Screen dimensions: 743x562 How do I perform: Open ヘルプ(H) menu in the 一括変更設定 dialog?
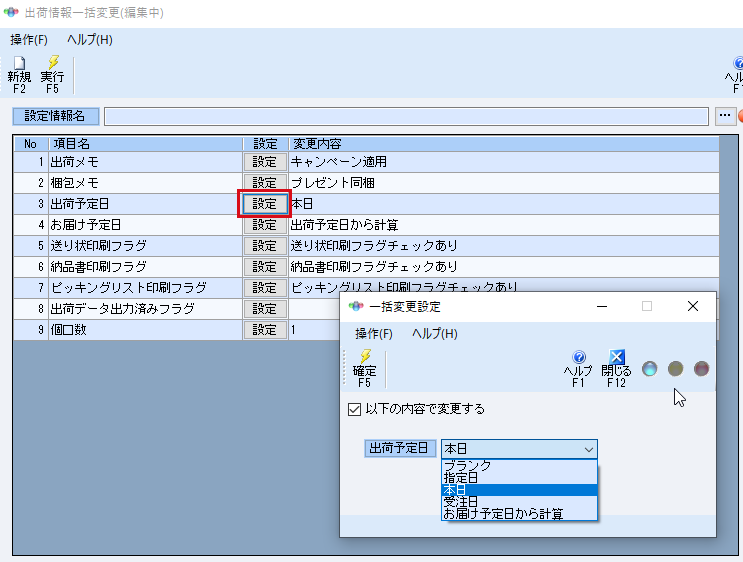[435, 334]
